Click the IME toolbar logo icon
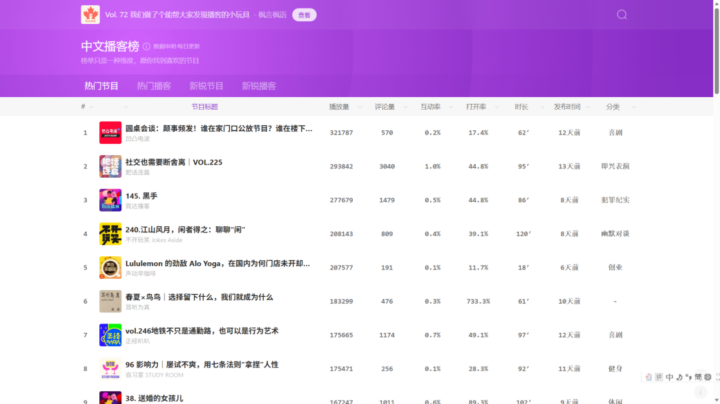Screen dimensions: 720x404 648,377
